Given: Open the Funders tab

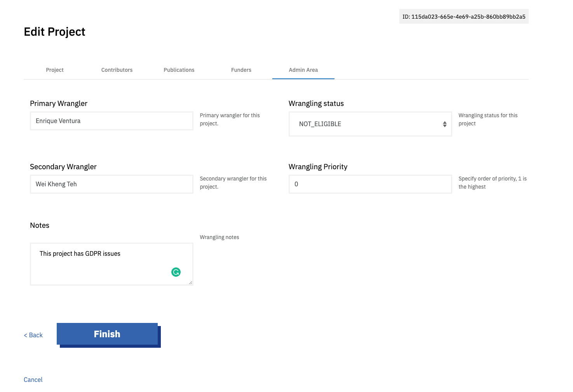Looking at the screenshot, I should click(x=241, y=70).
